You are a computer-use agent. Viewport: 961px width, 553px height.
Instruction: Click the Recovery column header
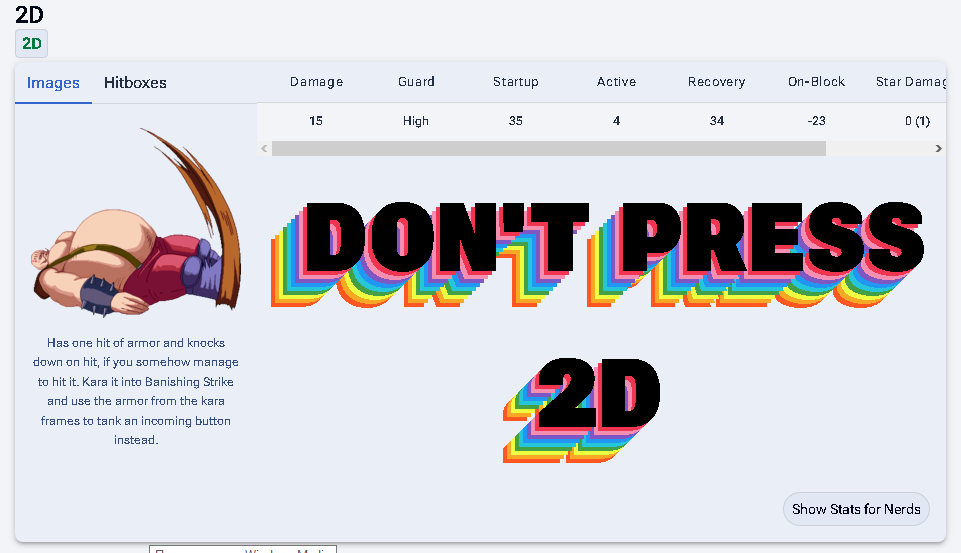(716, 82)
